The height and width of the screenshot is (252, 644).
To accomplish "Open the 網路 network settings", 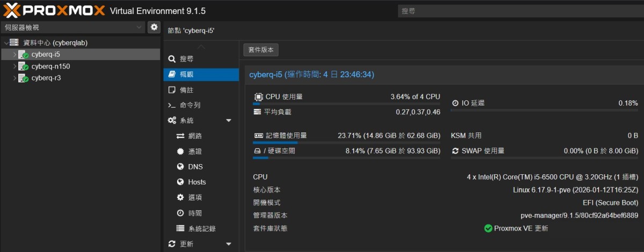I will pyautogui.click(x=195, y=136).
